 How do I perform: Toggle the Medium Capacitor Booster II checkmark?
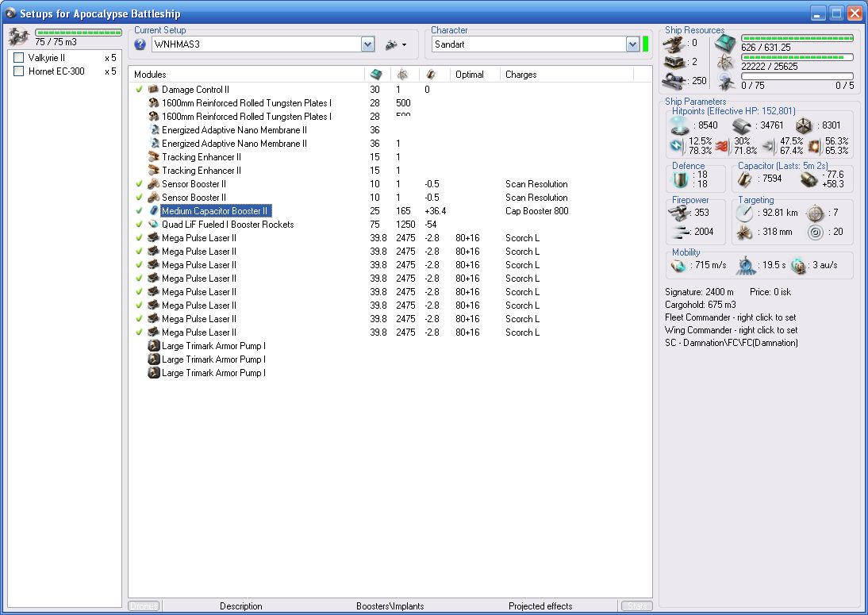point(139,211)
